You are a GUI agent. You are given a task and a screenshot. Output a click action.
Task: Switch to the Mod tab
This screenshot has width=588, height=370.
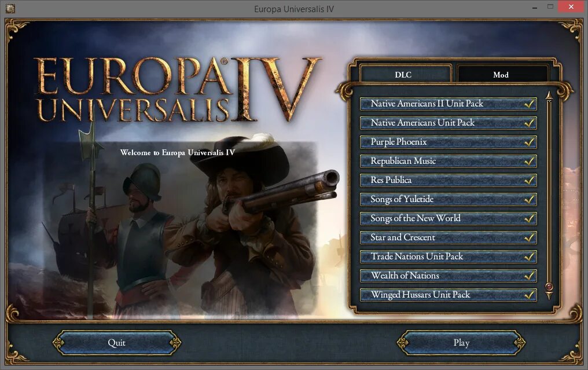(x=501, y=74)
